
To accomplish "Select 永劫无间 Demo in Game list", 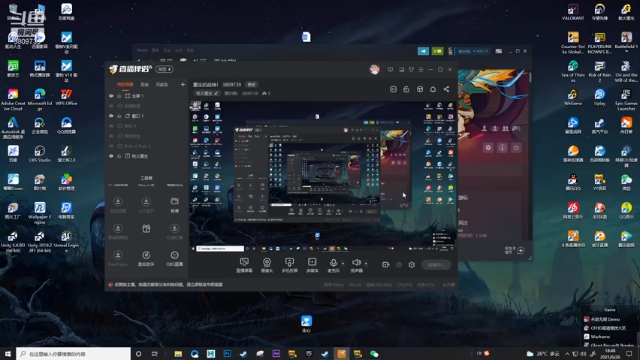I will [x=602, y=319].
